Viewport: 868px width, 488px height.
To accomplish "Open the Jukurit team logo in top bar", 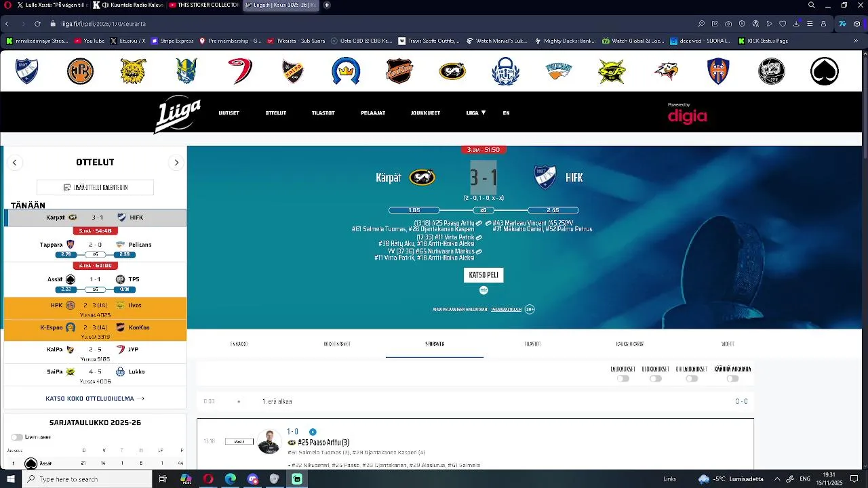I will 186,71.
